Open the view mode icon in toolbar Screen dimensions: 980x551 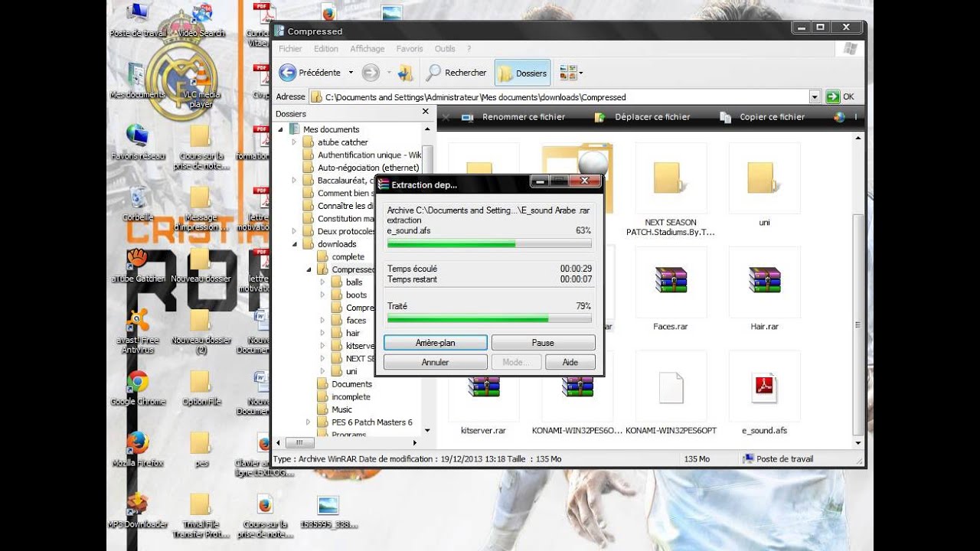[567, 73]
